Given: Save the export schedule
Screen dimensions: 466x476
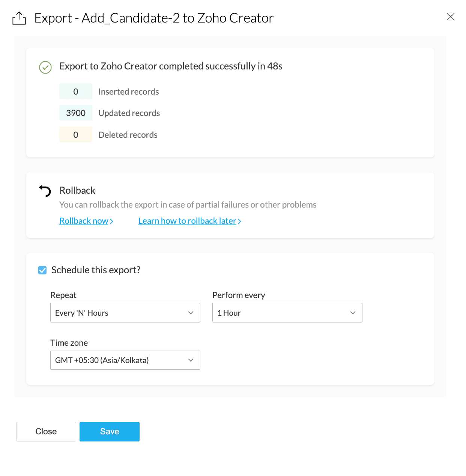Looking at the screenshot, I should pyautogui.click(x=110, y=432).
